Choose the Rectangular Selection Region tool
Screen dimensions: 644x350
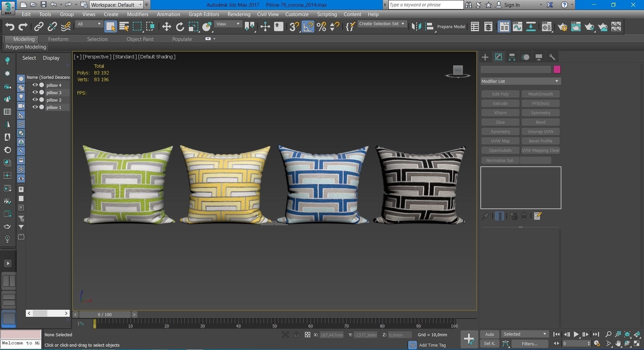(x=137, y=27)
